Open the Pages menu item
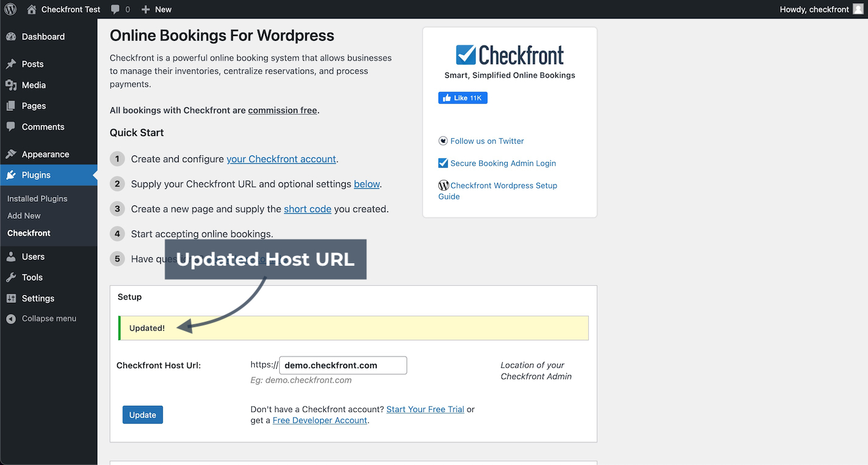Image resolution: width=868 pixels, height=465 pixels. [x=34, y=106]
